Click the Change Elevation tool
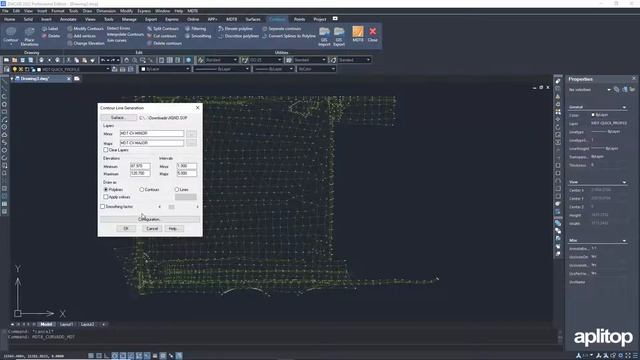 (x=85, y=43)
